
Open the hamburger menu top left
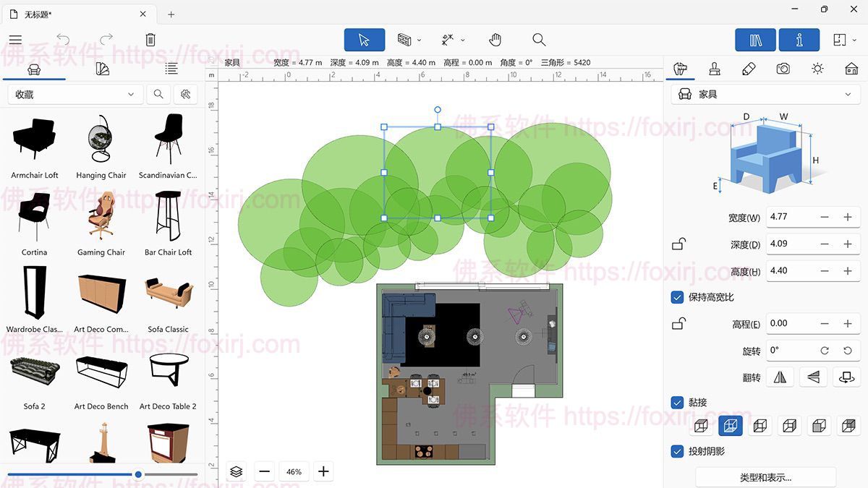pos(15,40)
